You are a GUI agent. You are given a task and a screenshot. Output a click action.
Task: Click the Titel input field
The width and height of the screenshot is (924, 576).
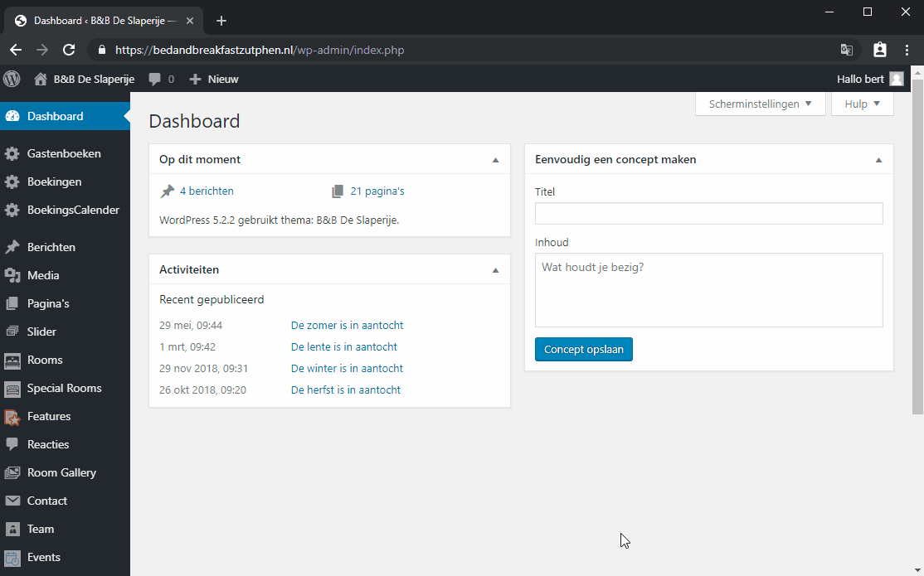point(709,213)
